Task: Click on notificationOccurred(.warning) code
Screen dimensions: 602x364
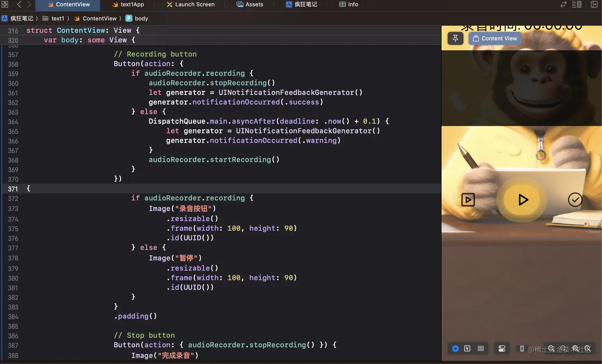Action: (275, 140)
